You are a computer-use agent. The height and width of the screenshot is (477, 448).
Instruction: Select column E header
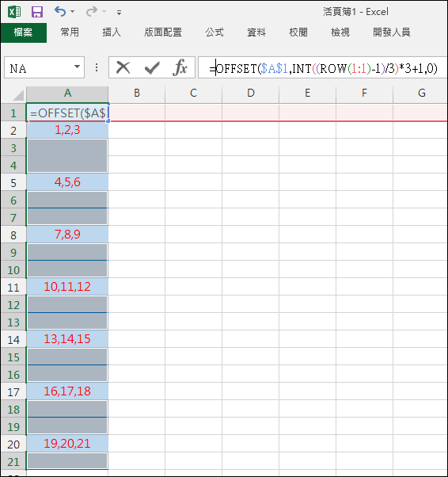pos(308,93)
